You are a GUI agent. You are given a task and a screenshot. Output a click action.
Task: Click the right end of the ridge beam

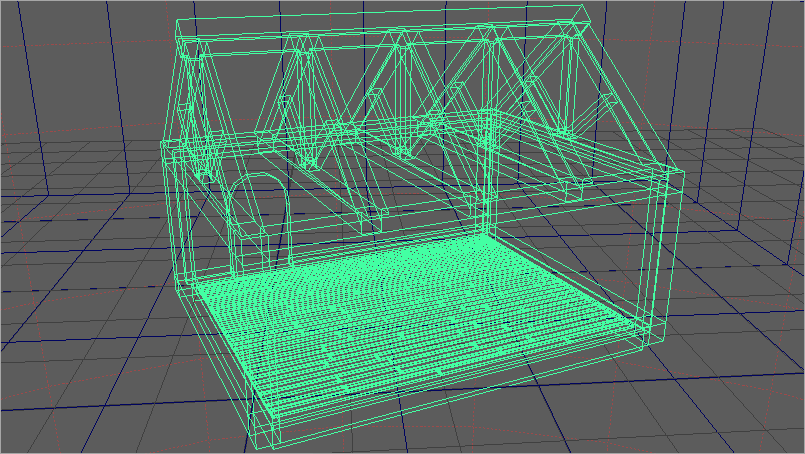coord(578,14)
